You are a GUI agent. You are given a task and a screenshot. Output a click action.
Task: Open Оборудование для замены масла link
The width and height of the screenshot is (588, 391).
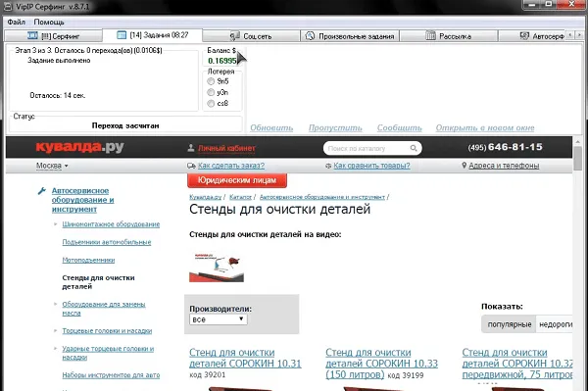tap(104, 308)
